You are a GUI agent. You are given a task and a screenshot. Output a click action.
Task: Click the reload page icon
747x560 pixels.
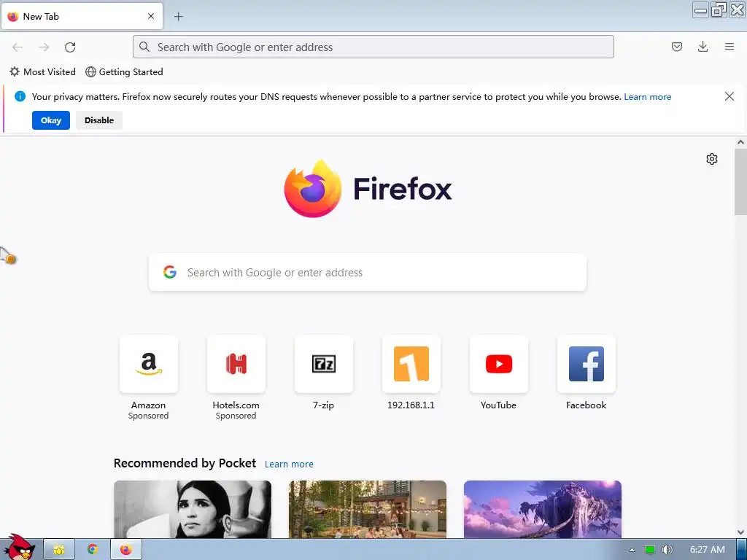[70, 47]
